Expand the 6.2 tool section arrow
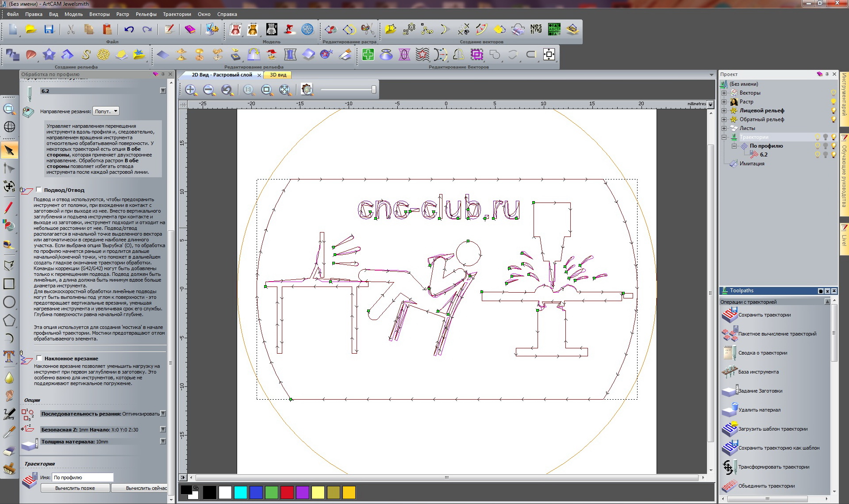This screenshot has width=849, height=504. point(163,91)
